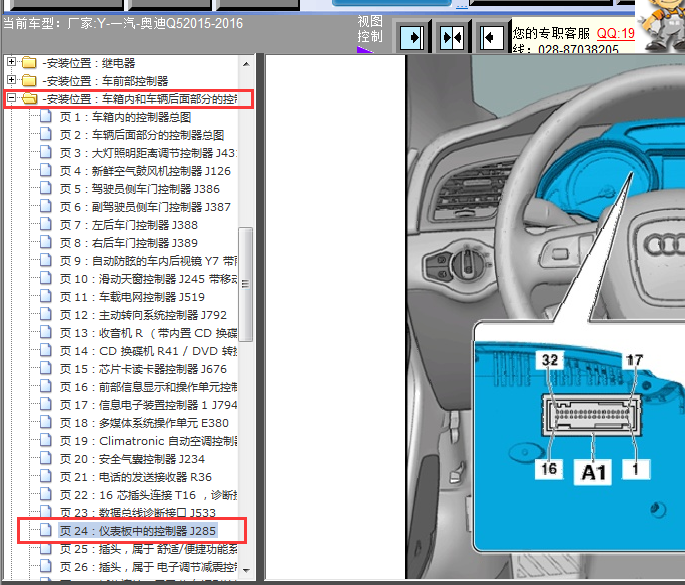Open 页 4 新鲜空气鼓风机控制器 J126
Image resolution: width=685 pixels, height=585 pixels.
(145, 171)
